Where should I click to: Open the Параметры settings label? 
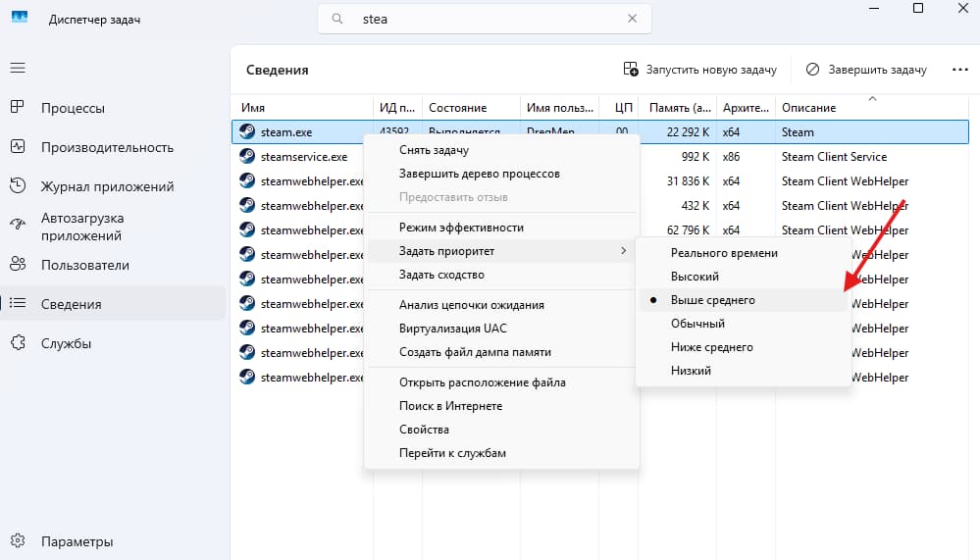[x=77, y=541]
